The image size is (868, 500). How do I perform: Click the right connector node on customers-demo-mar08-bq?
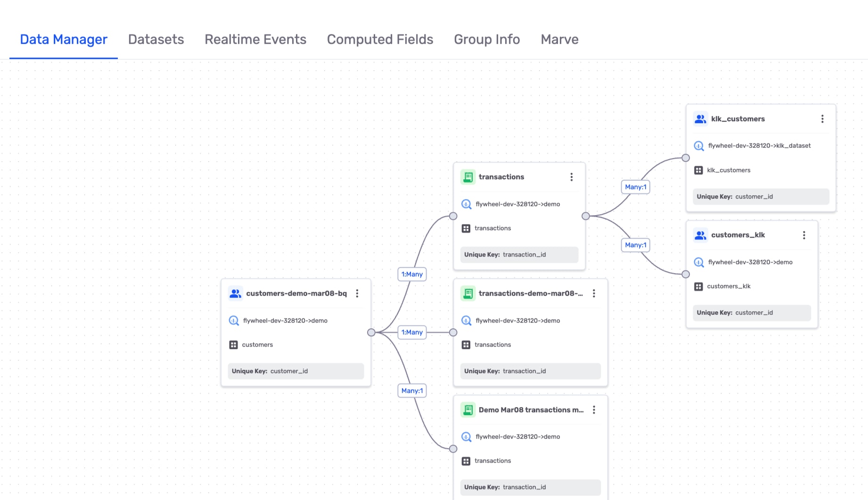point(371,333)
